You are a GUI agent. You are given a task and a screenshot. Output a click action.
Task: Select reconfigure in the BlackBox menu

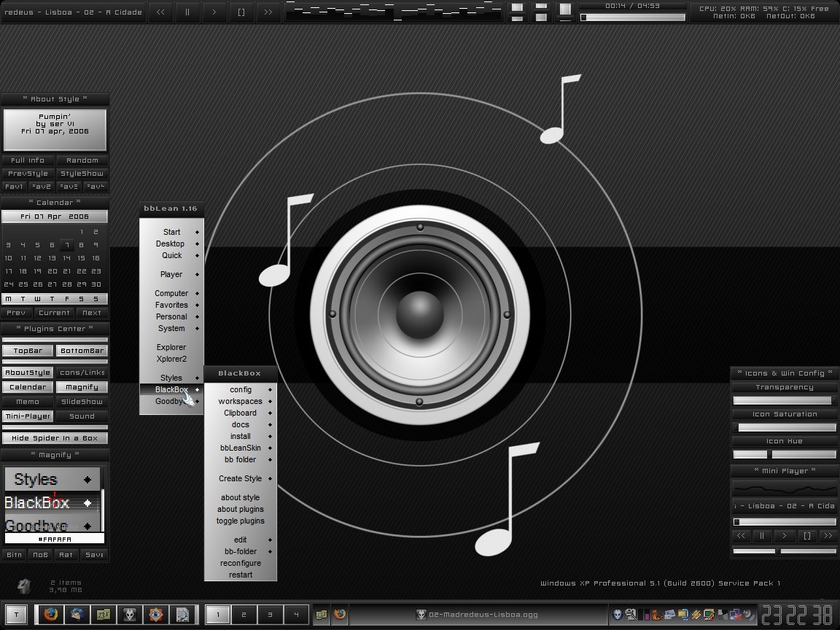pyautogui.click(x=241, y=563)
